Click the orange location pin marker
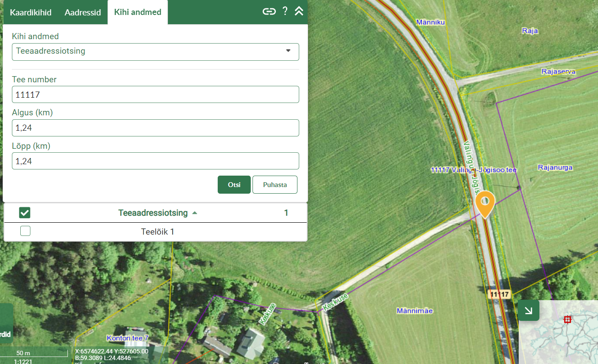The width and height of the screenshot is (598, 364). 485,205
